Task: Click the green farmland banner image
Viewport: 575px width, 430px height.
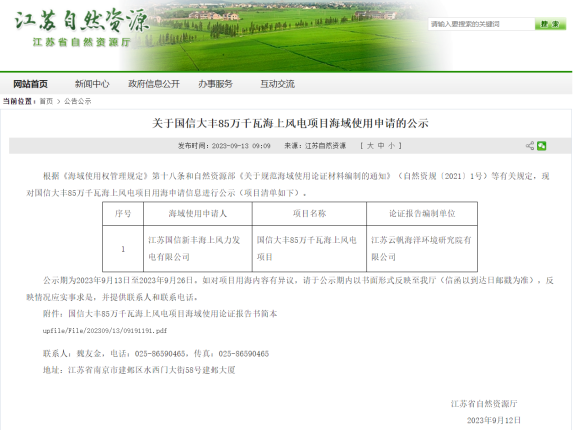Action: (286, 36)
